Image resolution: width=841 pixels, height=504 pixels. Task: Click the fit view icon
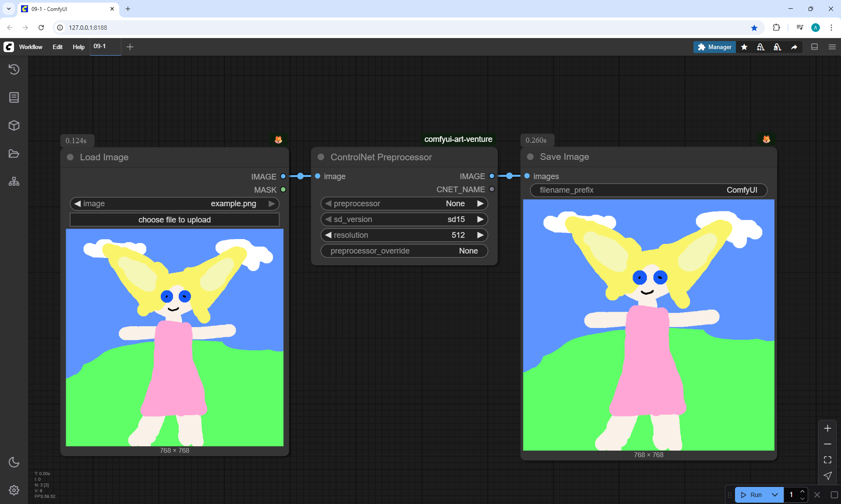[x=827, y=460]
